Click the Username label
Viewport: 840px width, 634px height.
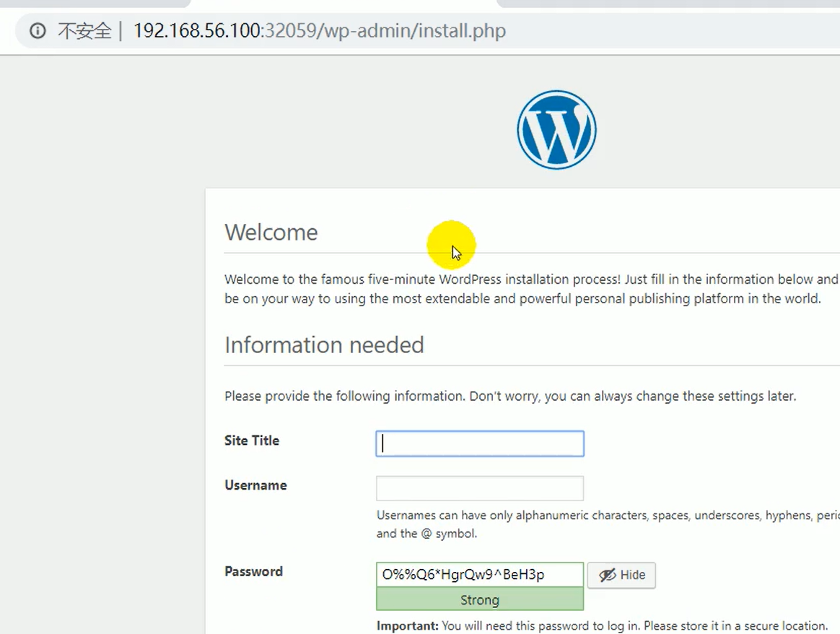pos(255,485)
